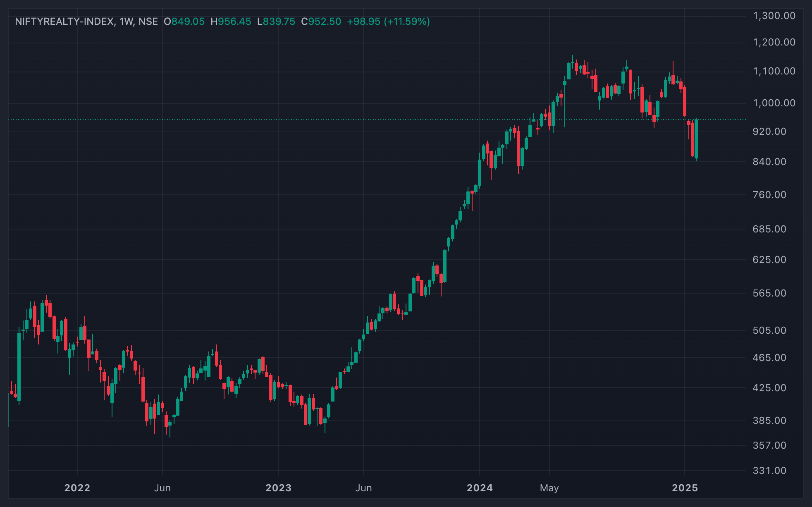Click the 425.00 price scale label
812x507 pixels.
pos(769,388)
